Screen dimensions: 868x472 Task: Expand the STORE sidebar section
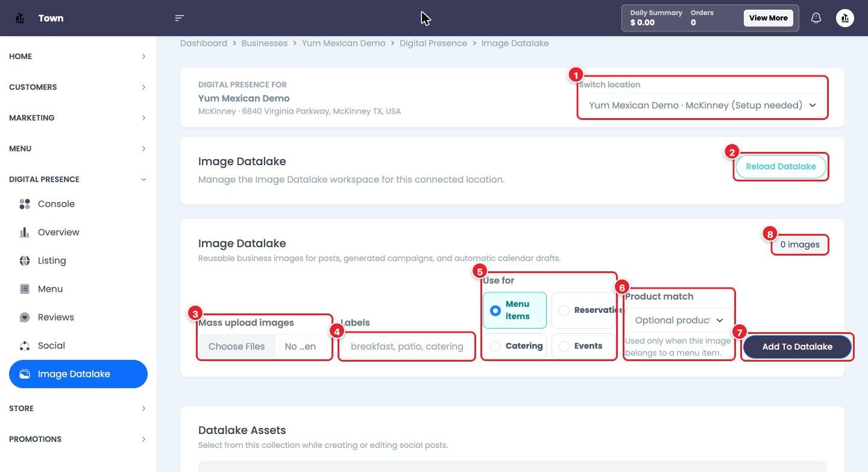(x=78, y=409)
